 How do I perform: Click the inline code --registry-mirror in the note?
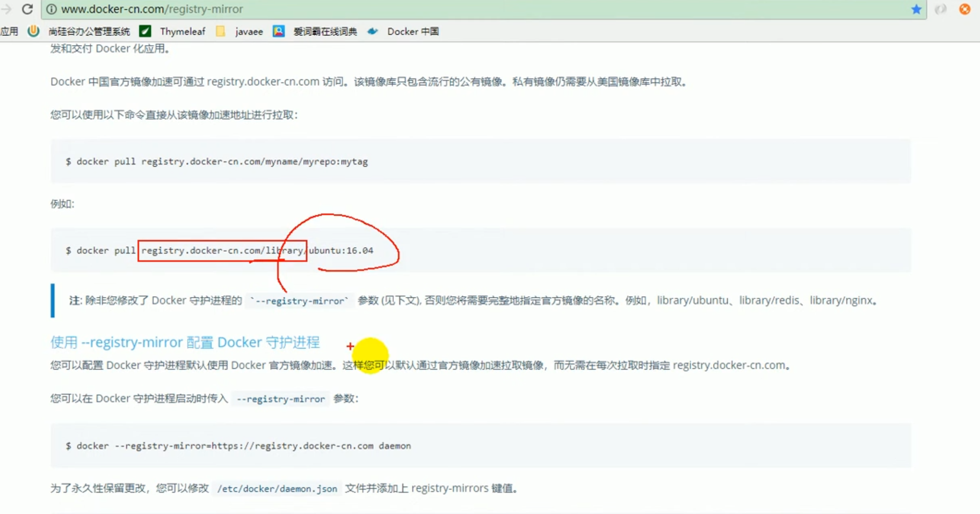pyautogui.click(x=299, y=300)
